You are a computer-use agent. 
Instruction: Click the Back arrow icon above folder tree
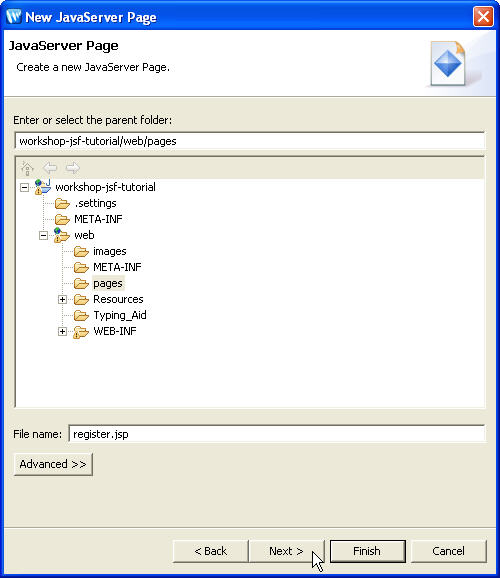(50, 168)
